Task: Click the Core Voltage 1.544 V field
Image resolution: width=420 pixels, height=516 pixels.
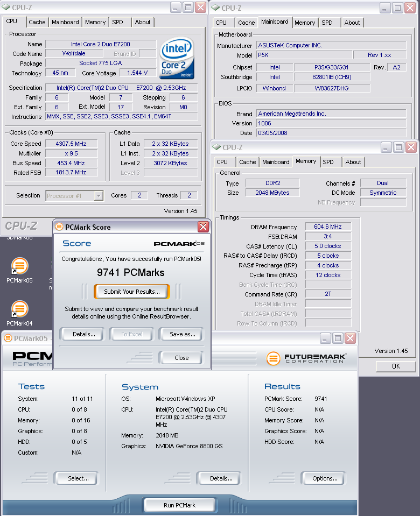Action: click(x=137, y=73)
